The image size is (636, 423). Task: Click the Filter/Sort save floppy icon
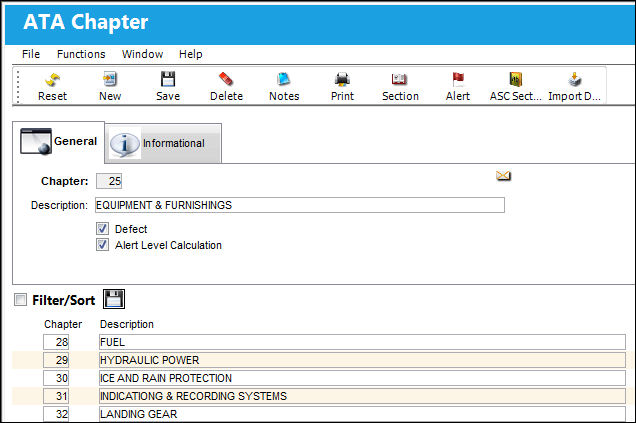pos(114,299)
